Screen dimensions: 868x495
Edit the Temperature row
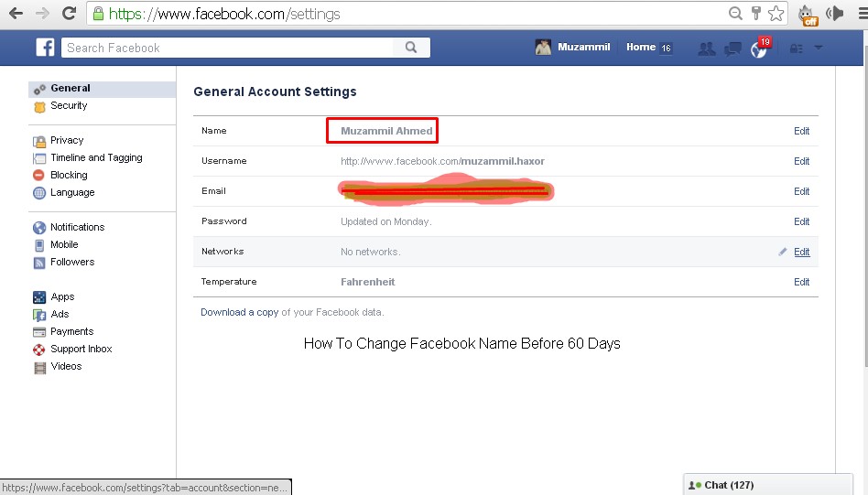pos(801,282)
